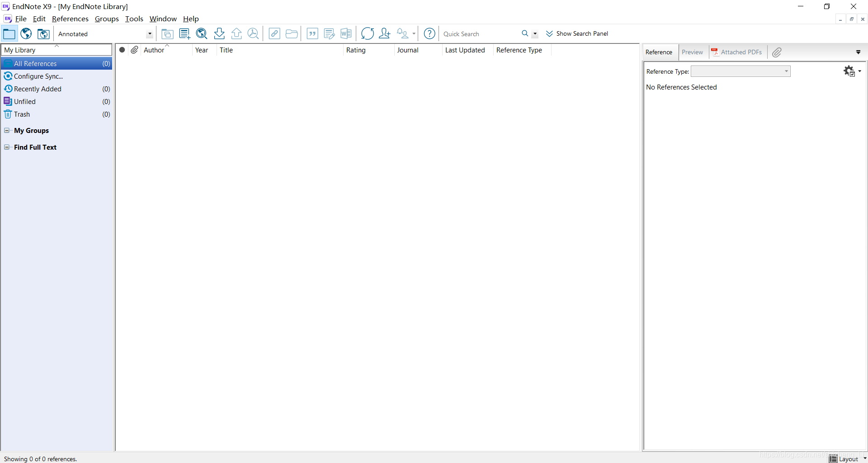Image resolution: width=868 pixels, height=463 pixels.
Task: Click the Import download arrow icon
Action: 219,34
